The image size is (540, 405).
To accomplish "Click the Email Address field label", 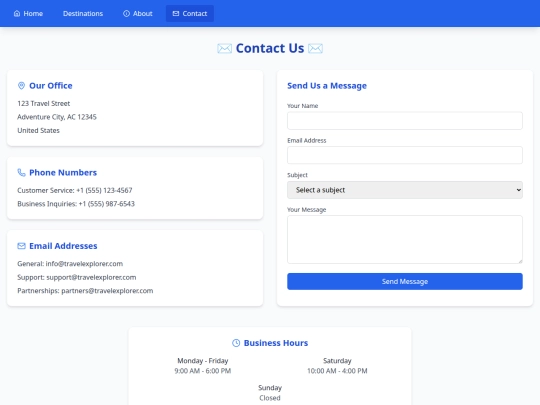I will tap(307, 141).
